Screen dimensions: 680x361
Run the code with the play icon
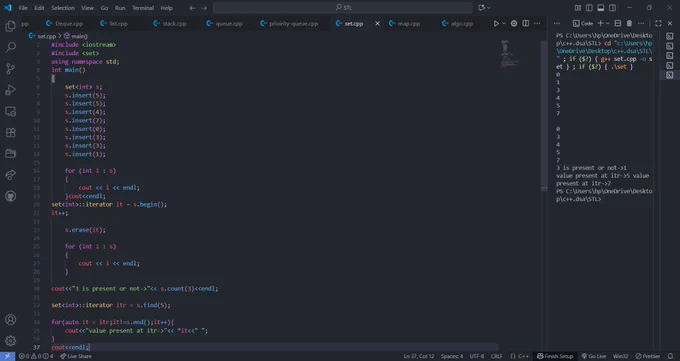496,23
